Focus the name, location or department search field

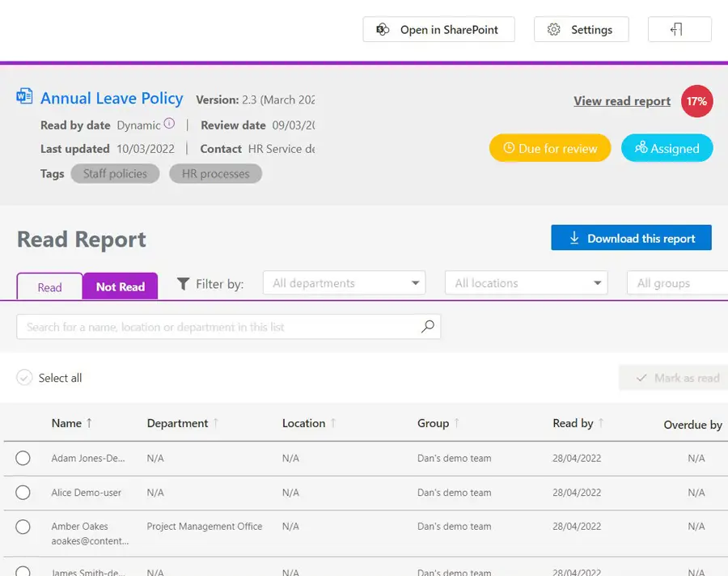point(228,327)
